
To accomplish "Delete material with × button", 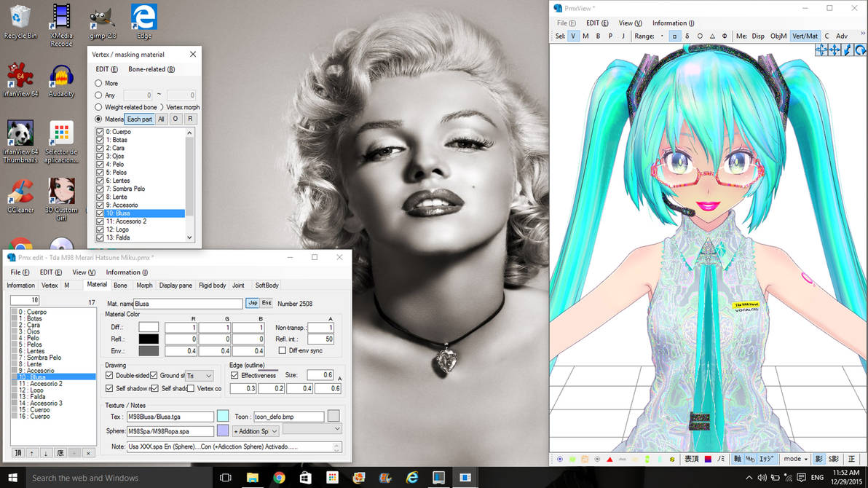I will tap(88, 453).
